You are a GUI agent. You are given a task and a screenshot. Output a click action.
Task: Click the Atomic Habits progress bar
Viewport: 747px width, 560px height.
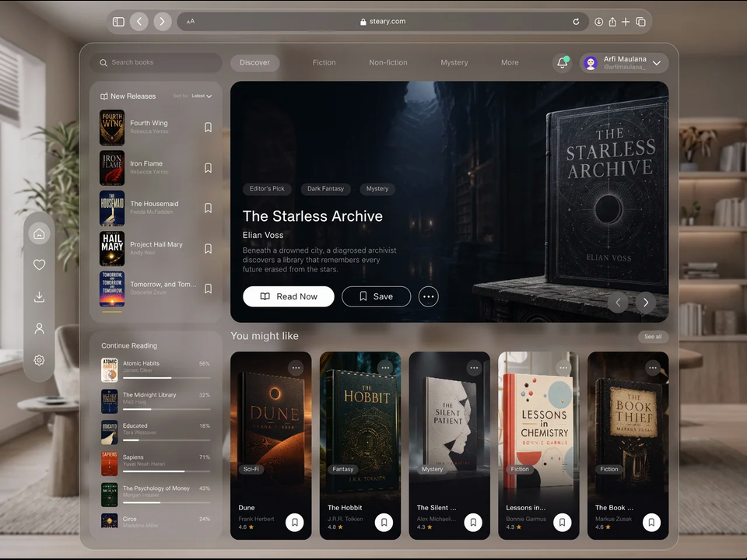[x=167, y=378]
